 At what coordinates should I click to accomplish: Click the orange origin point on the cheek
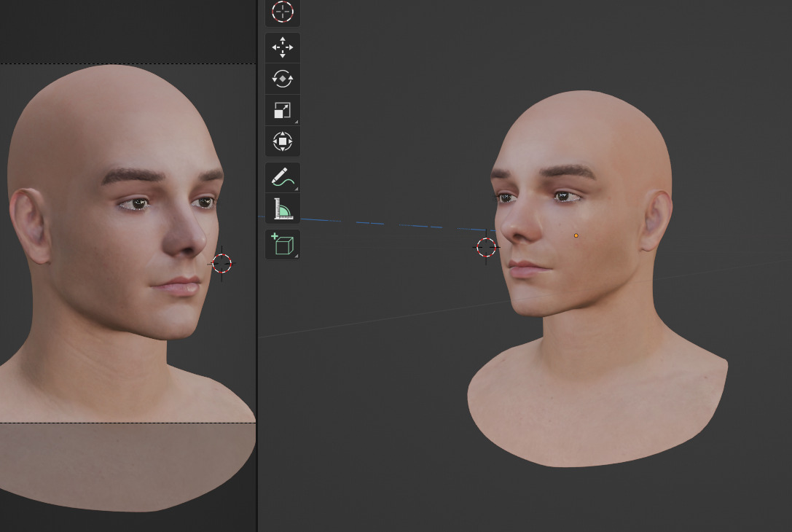576,235
